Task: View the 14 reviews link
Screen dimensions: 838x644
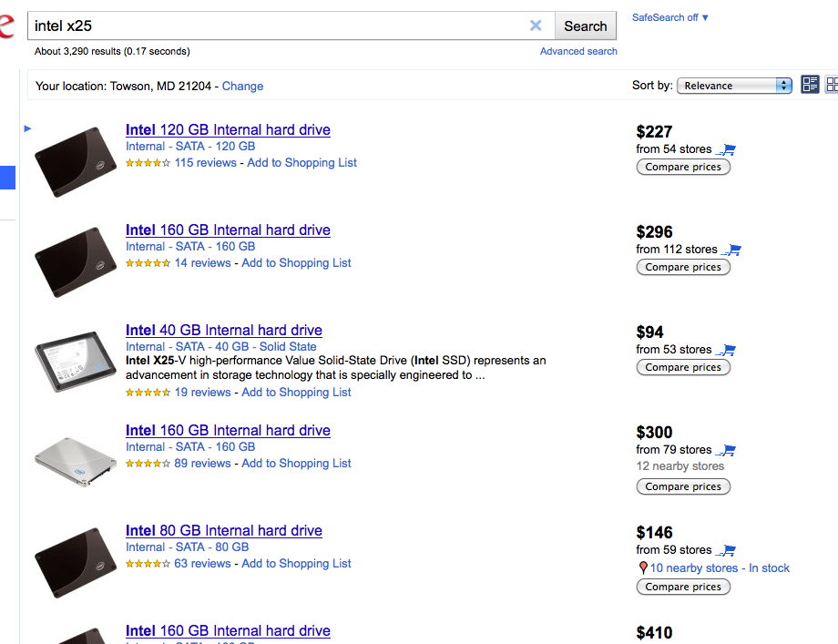Action: pos(202,263)
